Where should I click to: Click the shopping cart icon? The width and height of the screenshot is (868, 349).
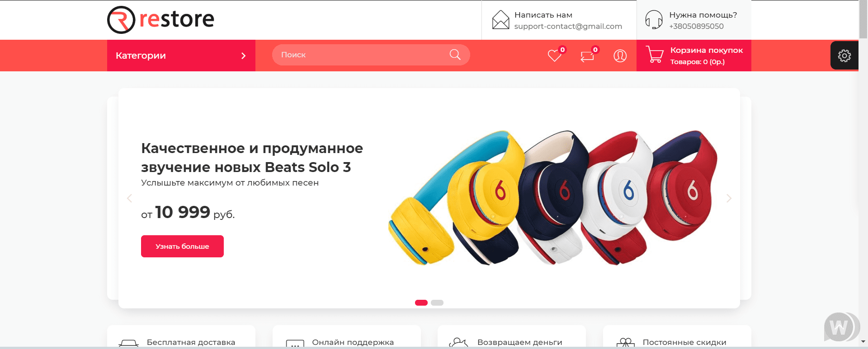pyautogui.click(x=654, y=55)
